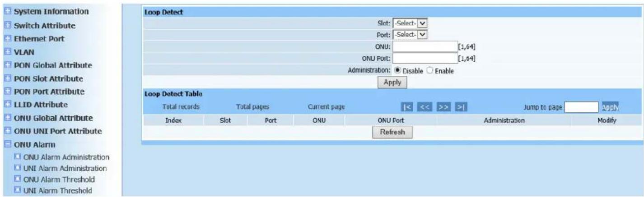This screenshot has height=197, width=644.
Task: Open ONU Global Attribute menu
Action: click(52, 118)
